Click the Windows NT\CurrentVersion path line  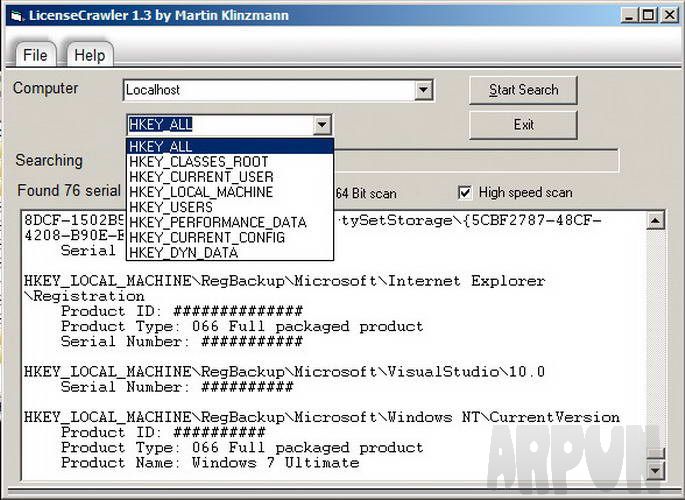(x=322, y=417)
